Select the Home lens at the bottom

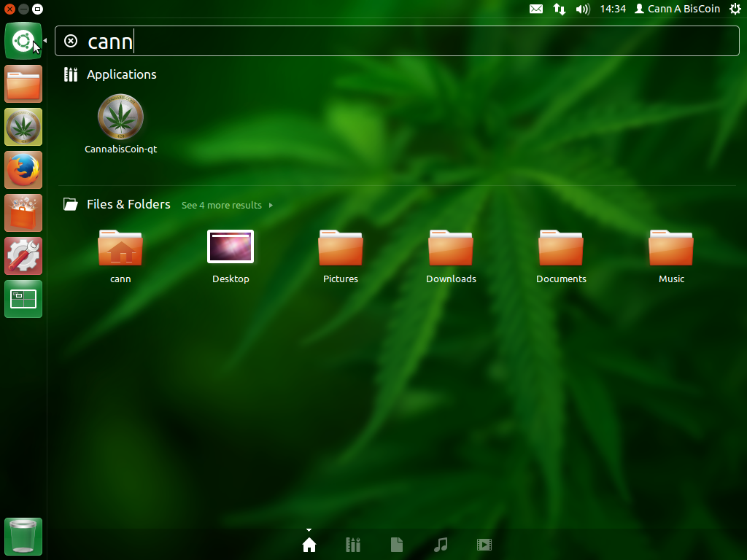click(309, 544)
